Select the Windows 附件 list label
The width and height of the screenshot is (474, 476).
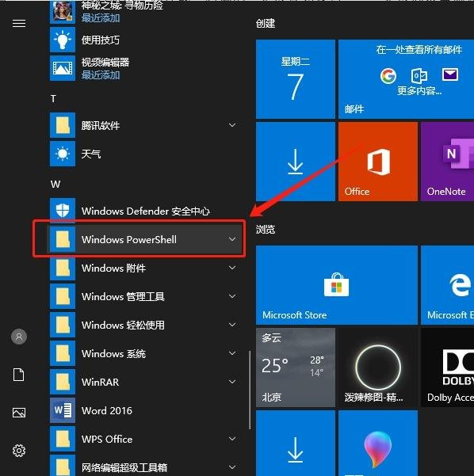[x=113, y=268]
